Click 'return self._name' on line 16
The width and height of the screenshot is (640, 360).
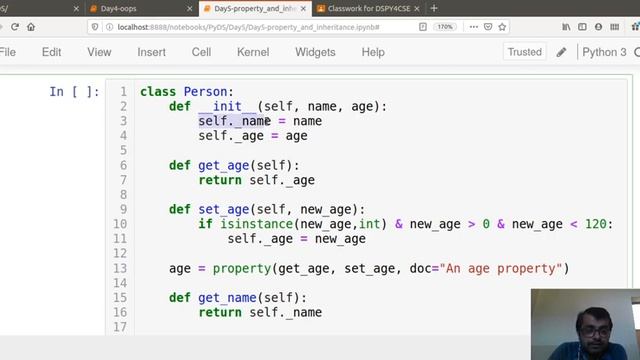(260, 313)
